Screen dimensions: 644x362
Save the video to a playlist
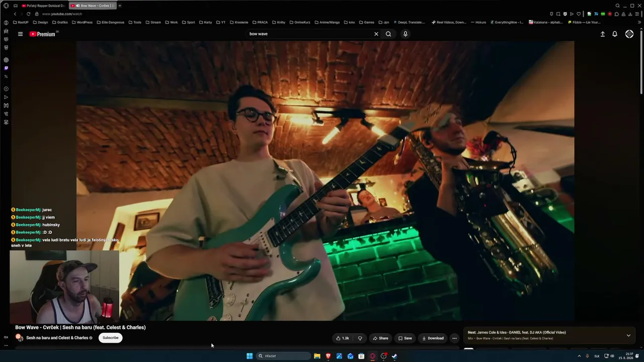tap(405, 338)
